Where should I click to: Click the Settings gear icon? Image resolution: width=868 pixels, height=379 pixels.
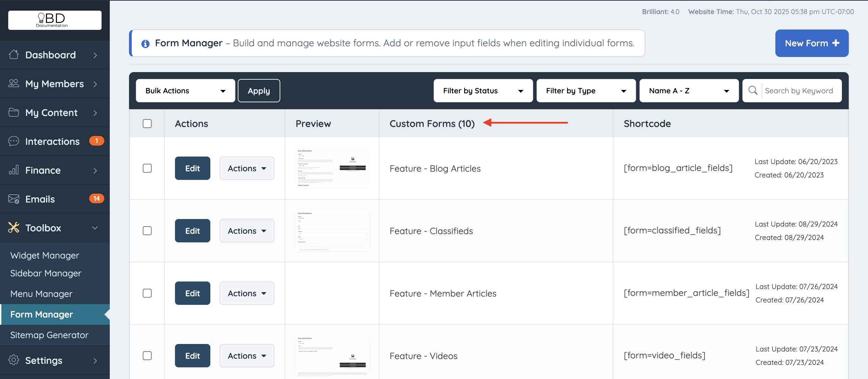14,360
